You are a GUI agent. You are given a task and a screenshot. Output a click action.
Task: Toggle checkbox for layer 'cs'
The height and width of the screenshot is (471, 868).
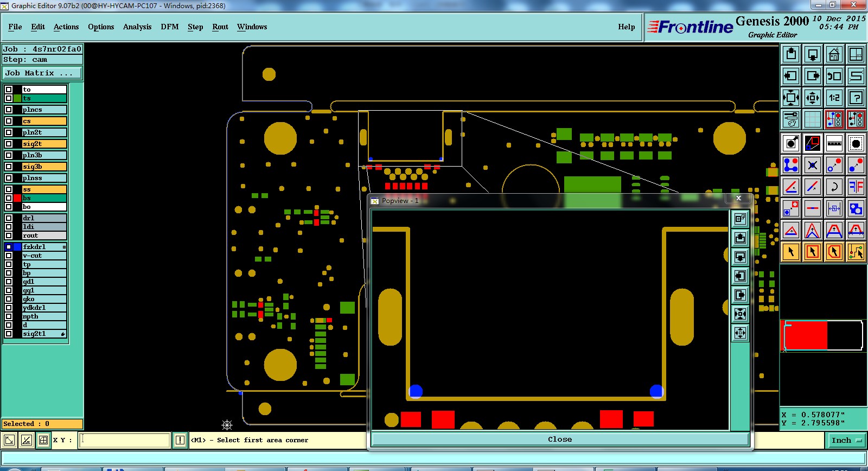(x=9, y=121)
